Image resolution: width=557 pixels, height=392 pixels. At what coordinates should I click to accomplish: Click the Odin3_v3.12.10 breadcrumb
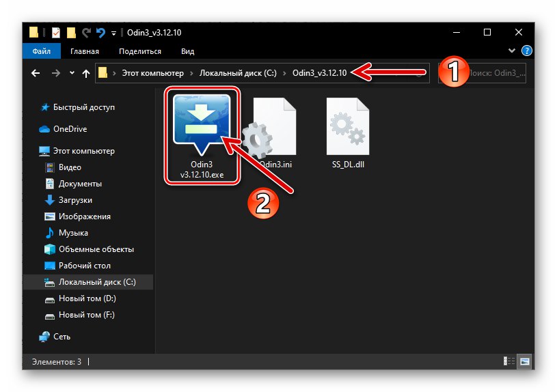[x=319, y=73]
